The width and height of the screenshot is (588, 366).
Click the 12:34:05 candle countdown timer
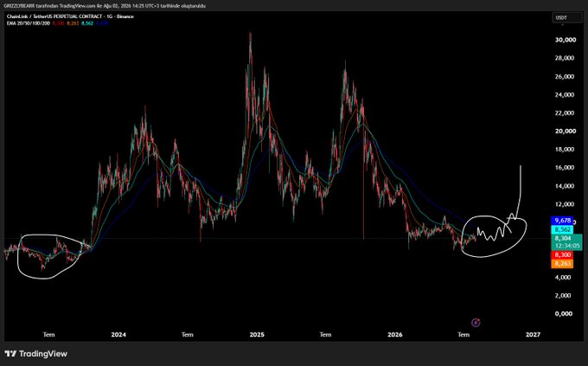pos(566,247)
